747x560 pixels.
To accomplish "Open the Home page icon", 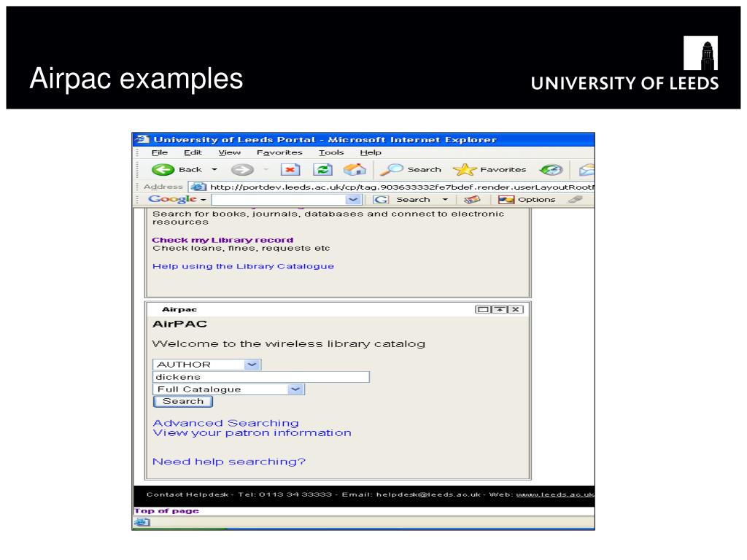I will (355, 169).
